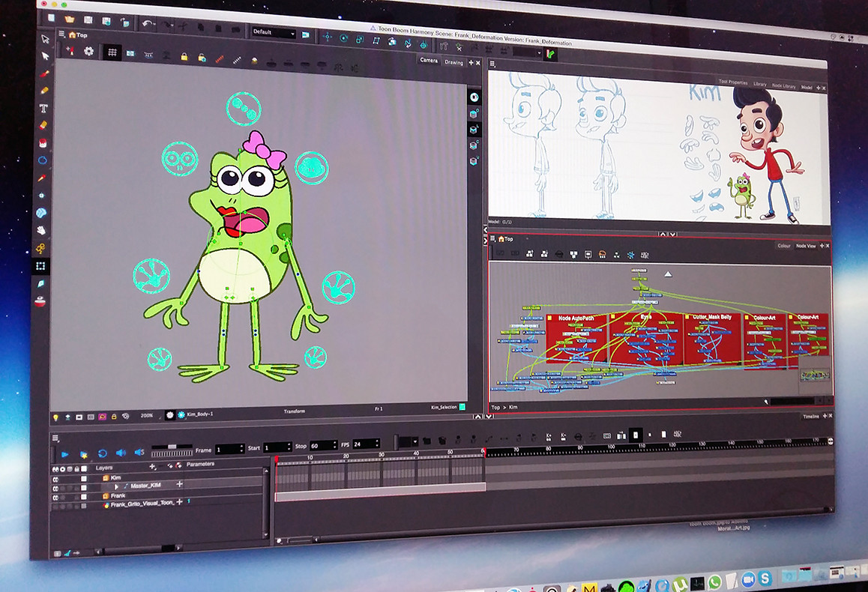Screen dimensions: 868x592
Task: Play the animation with the blue play button
Action: (x=65, y=455)
